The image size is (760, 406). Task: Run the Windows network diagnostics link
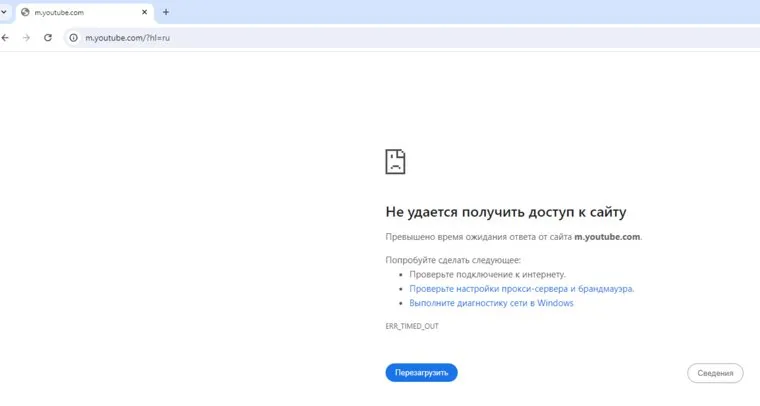pos(491,303)
